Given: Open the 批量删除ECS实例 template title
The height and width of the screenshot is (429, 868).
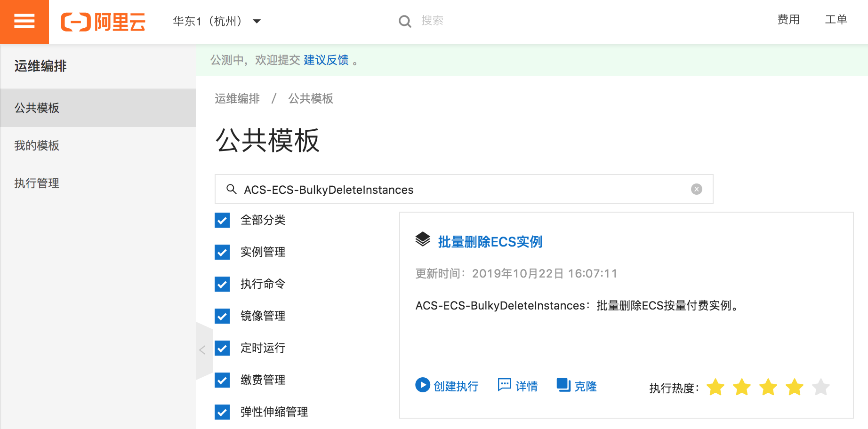Looking at the screenshot, I should [490, 242].
